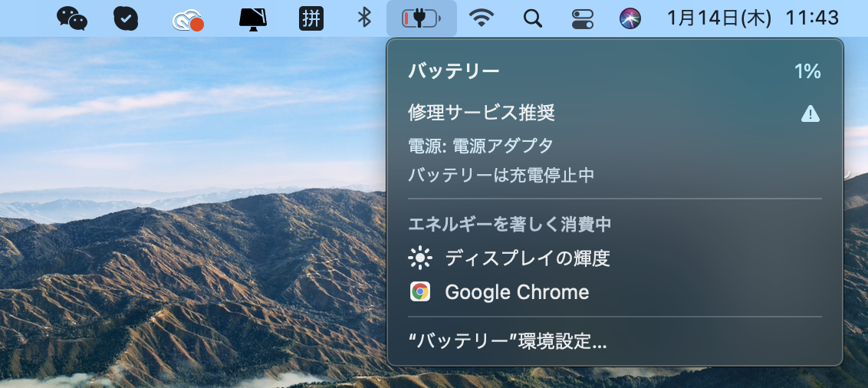Image resolution: width=868 pixels, height=388 pixels.
Task: Open WeChat from the menu bar
Action: tap(72, 18)
